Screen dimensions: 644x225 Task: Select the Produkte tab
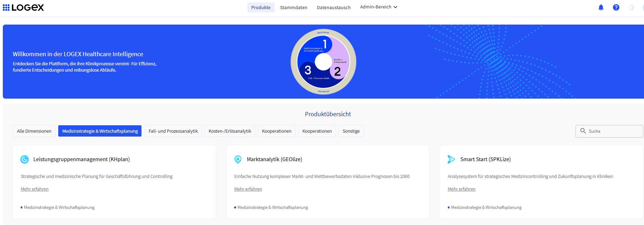261,7
